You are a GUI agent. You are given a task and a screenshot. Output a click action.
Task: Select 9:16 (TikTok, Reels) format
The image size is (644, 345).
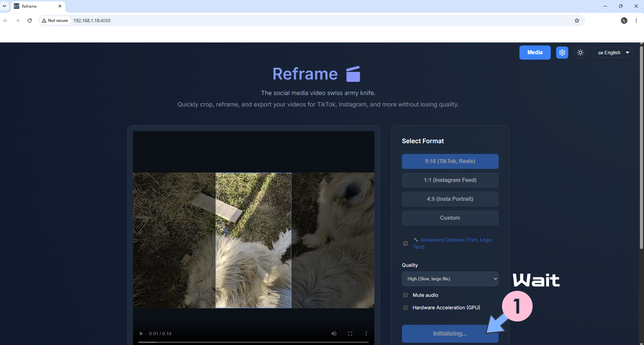coord(450,161)
